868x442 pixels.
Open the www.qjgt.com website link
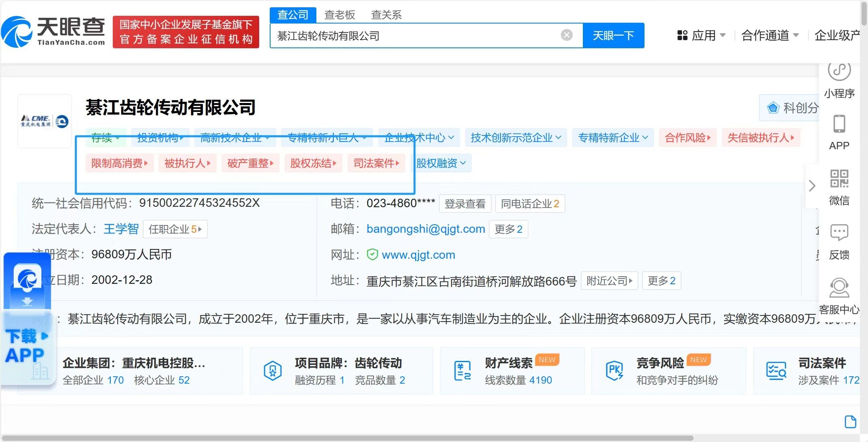coord(418,255)
